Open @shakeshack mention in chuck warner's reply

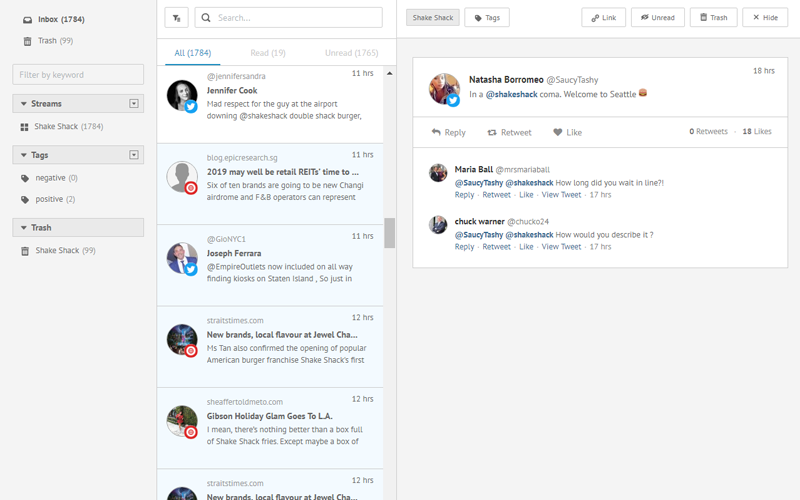click(x=529, y=235)
